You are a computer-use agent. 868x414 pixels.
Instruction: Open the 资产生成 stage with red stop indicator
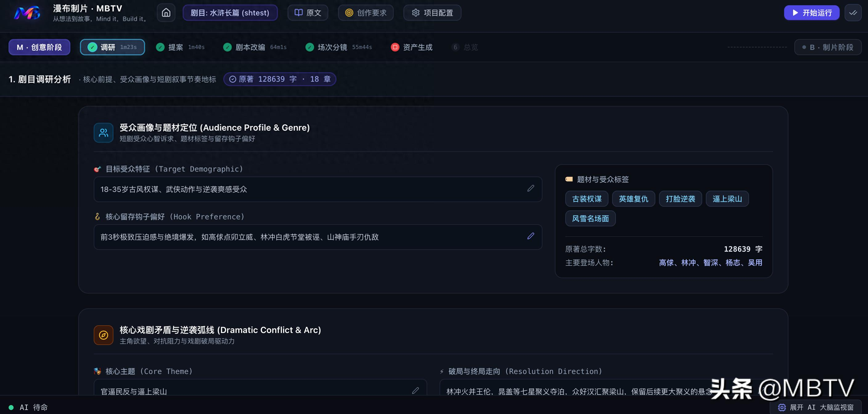click(411, 47)
